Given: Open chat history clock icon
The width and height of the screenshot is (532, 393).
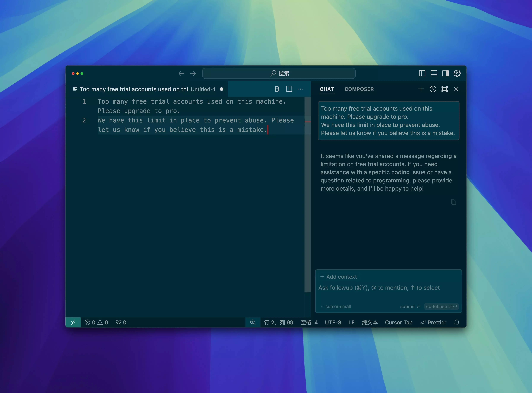Looking at the screenshot, I should (433, 89).
